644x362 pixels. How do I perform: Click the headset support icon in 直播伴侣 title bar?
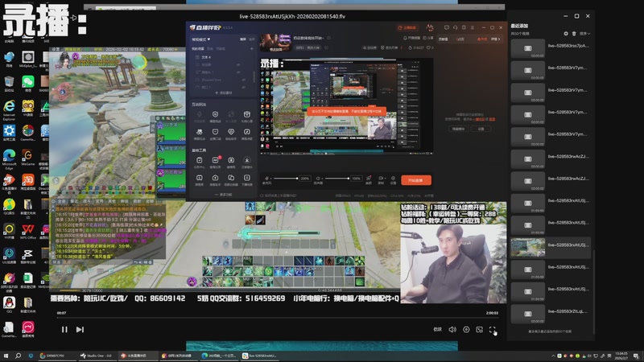(x=455, y=27)
